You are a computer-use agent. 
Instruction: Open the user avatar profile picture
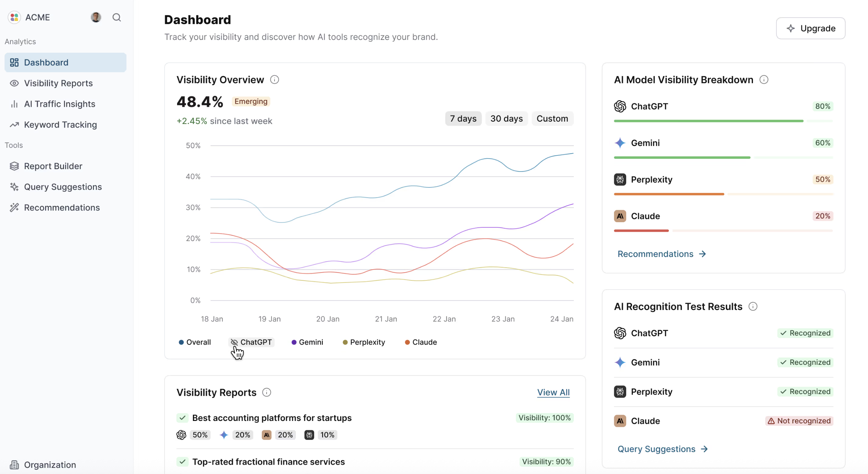coord(96,17)
